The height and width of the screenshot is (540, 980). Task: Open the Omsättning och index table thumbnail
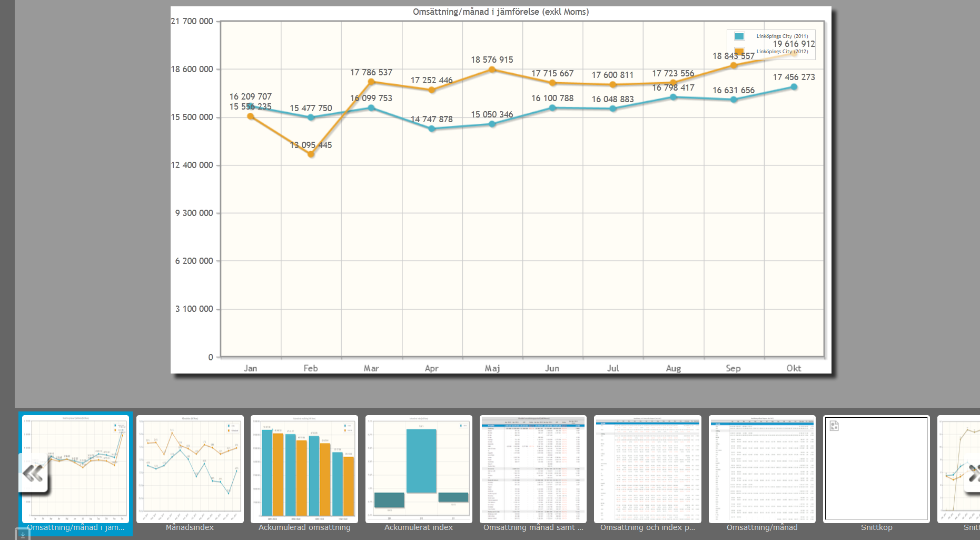(648, 469)
